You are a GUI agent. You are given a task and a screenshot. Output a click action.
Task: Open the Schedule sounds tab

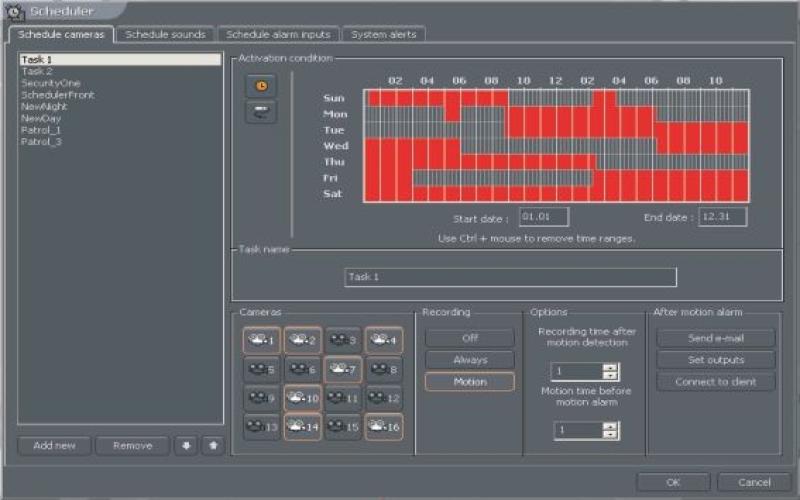tap(165, 34)
